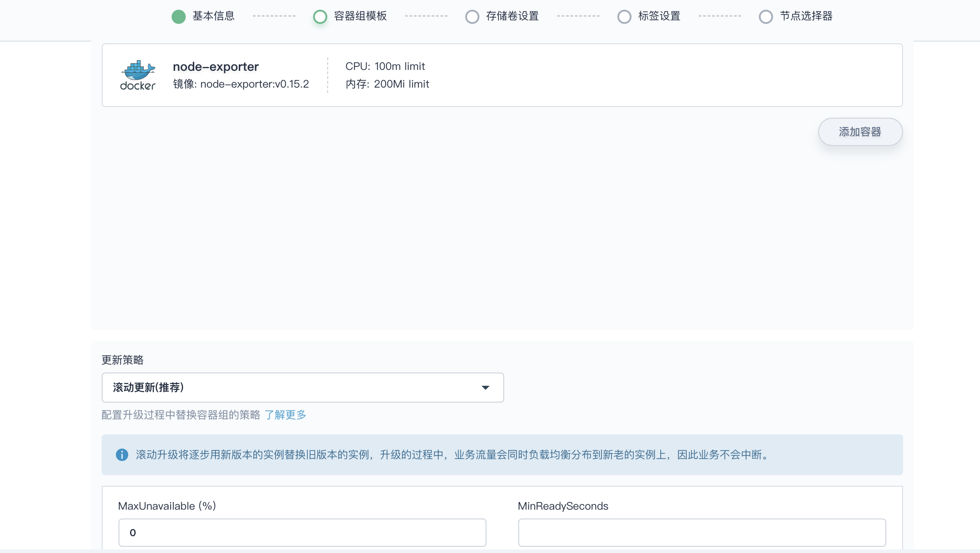Go to the 容器组模板 step

(x=360, y=16)
